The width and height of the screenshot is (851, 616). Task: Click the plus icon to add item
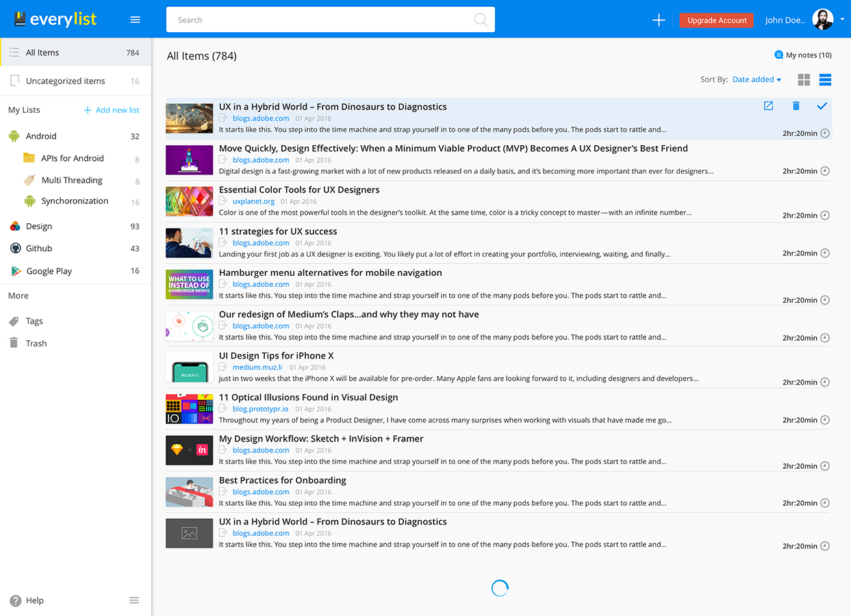coord(659,20)
